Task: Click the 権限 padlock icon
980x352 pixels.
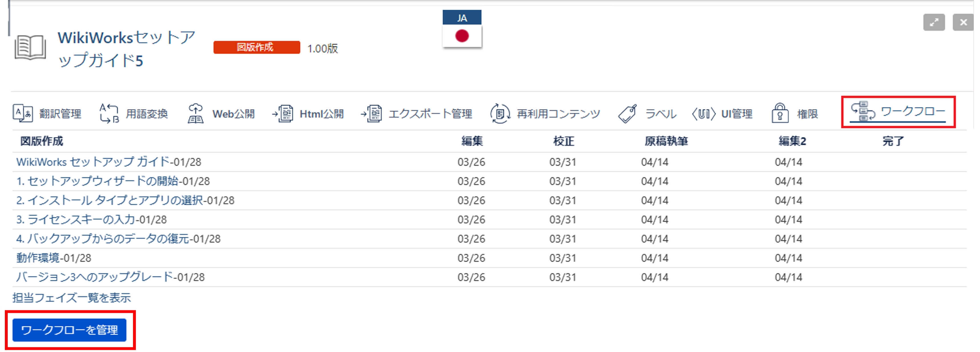Action: click(x=779, y=113)
